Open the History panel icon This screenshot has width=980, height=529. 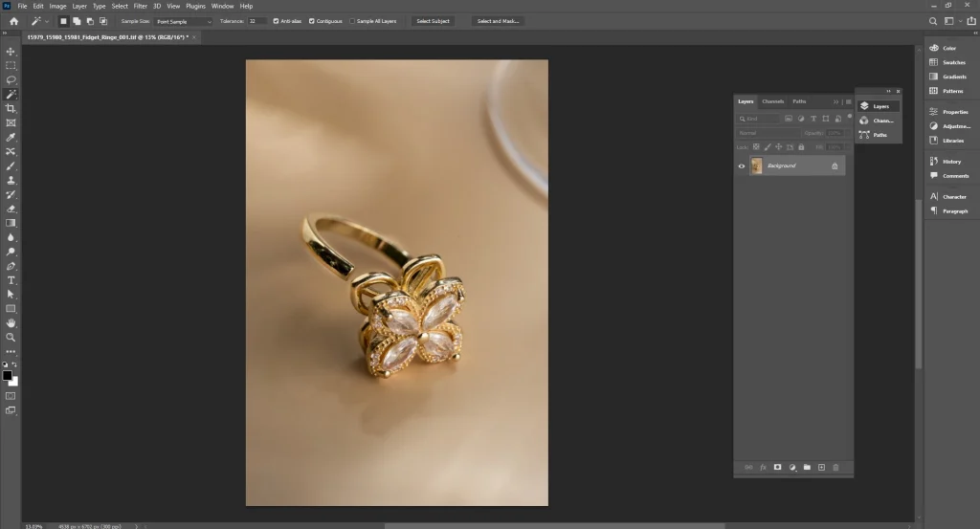coord(933,162)
